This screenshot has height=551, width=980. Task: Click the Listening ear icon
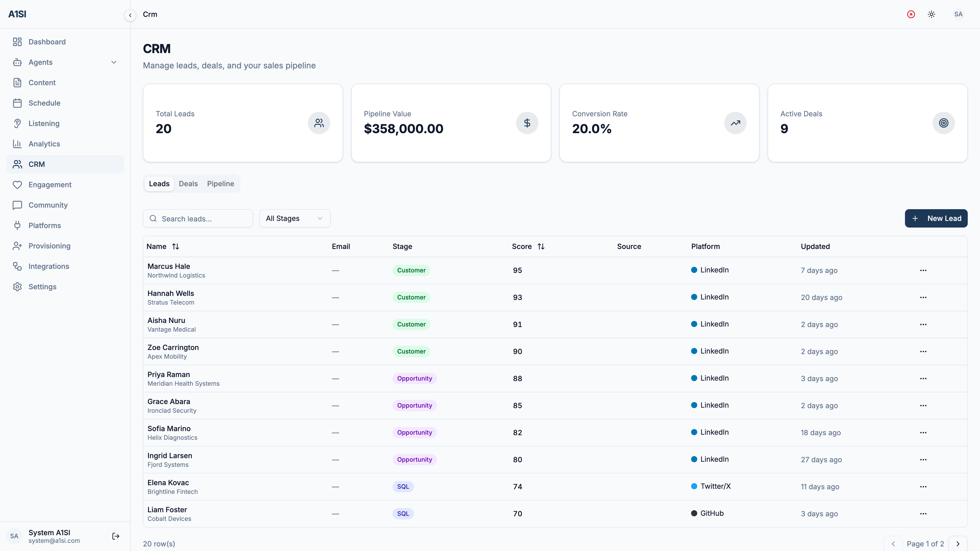tap(17, 123)
